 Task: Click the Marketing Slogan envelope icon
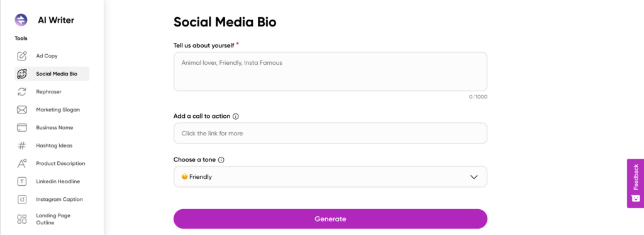pyautogui.click(x=22, y=110)
